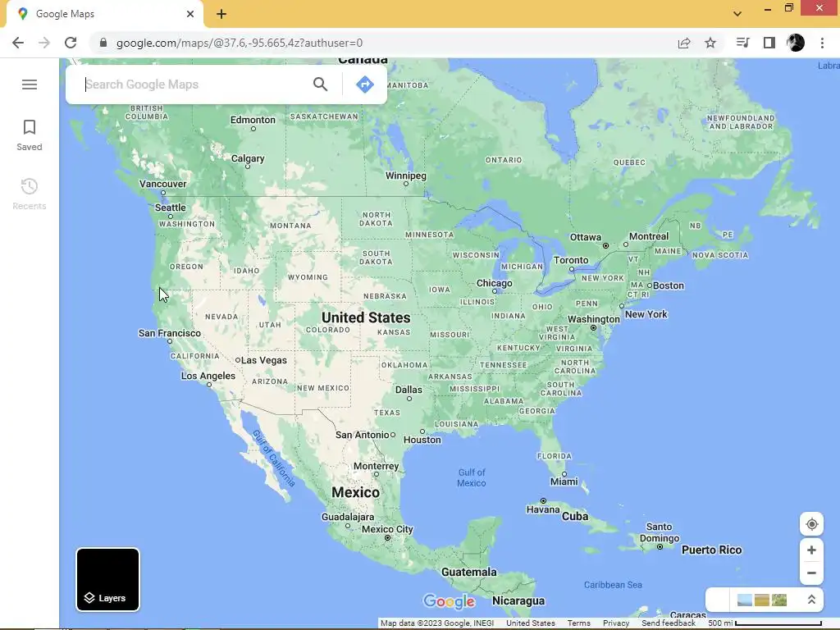Click the Chicago city label
The height and width of the screenshot is (630, 840).
494,283
